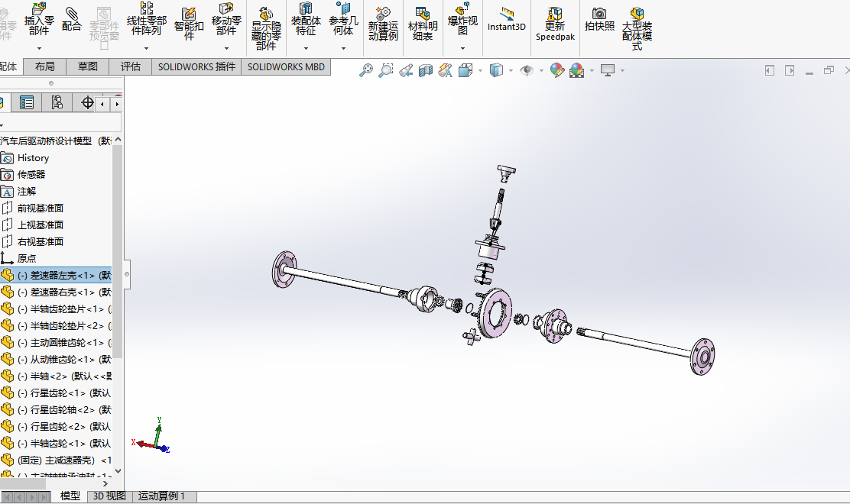Open dropdown arrow beside Display Style icon
This screenshot has height=504, width=850.
click(x=511, y=70)
